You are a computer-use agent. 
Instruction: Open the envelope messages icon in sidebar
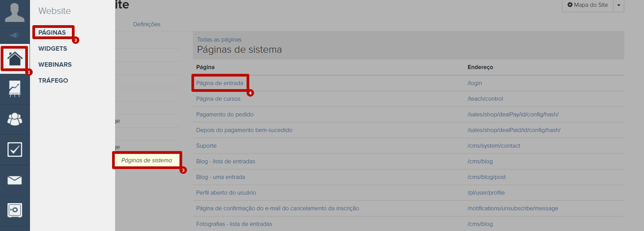14,180
